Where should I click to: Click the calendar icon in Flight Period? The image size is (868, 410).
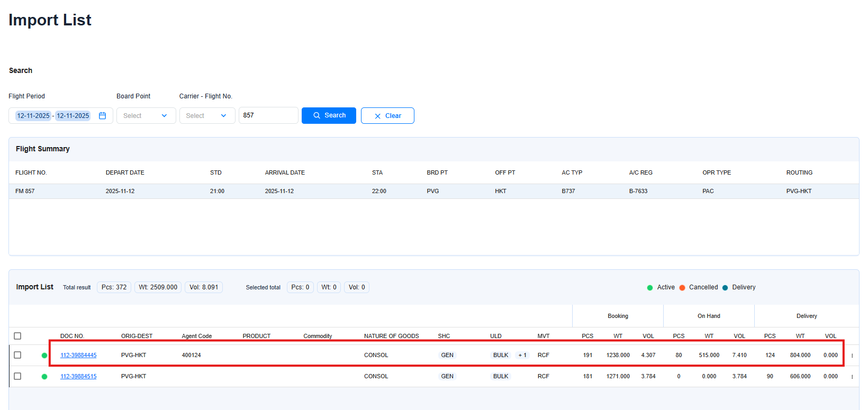pyautogui.click(x=103, y=115)
